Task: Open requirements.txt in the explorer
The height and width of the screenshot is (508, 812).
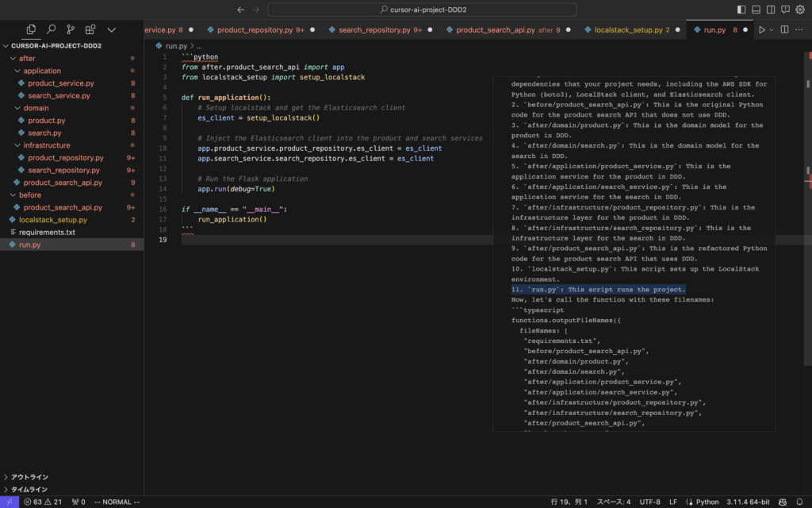Action: click(x=71, y=233)
